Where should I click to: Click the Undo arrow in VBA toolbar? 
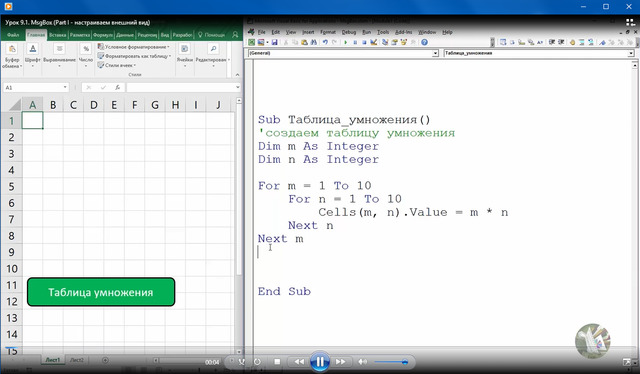point(325,42)
